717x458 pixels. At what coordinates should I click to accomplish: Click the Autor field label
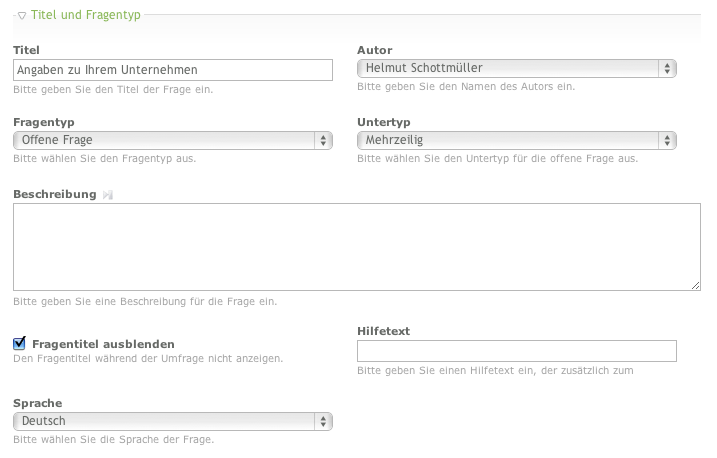[374, 50]
